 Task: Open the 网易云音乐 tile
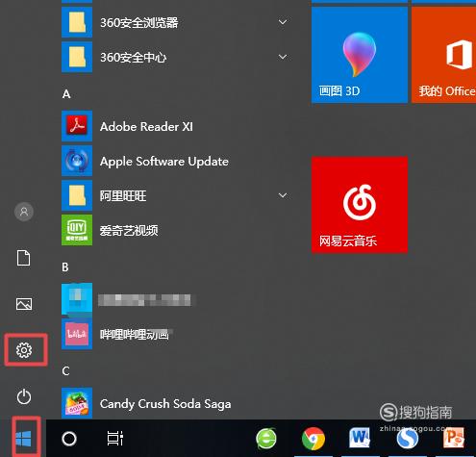tap(360, 205)
